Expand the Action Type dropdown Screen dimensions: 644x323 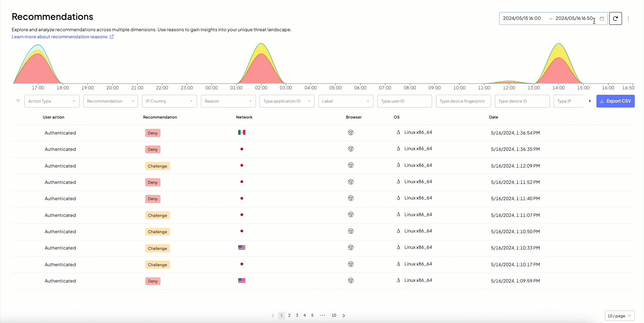pos(51,101)
